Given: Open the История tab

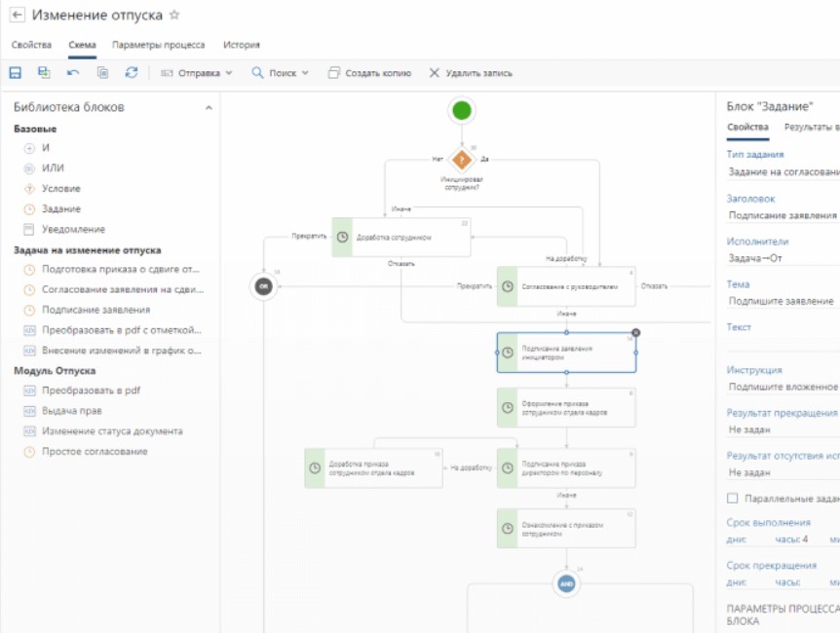Looking at the screenshot, I should coord(242,45).
